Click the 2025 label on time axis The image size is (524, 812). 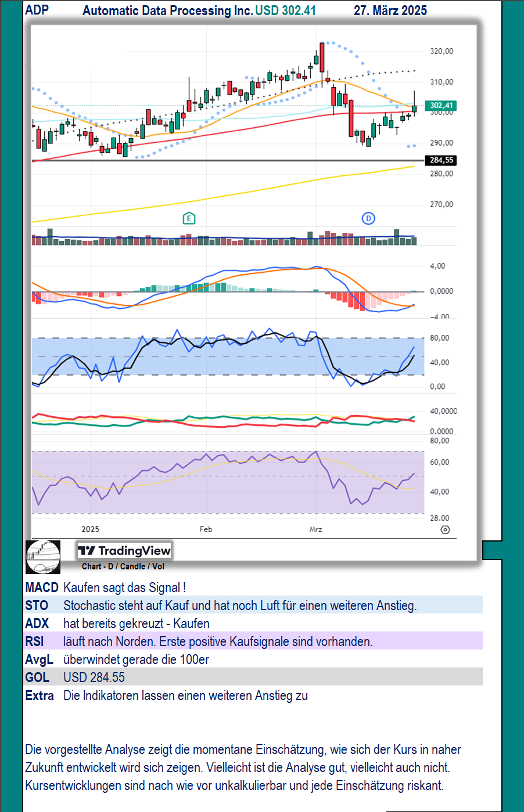coord(91,529)
